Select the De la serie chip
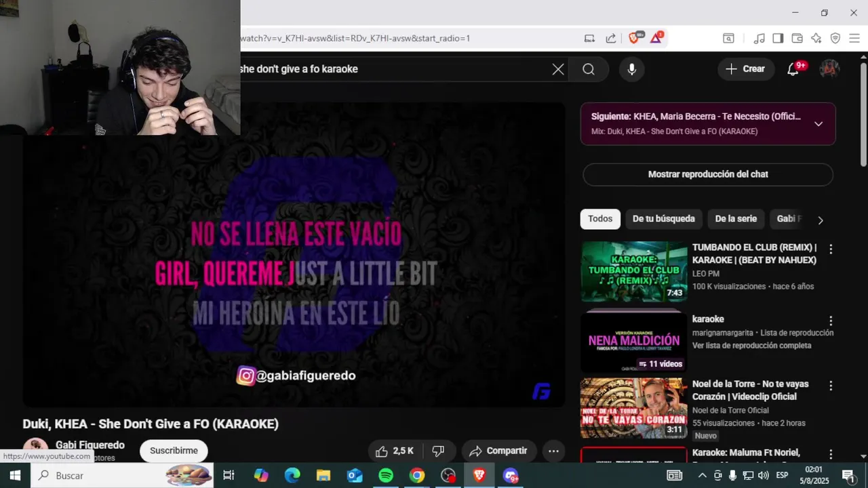Screen dimensions: 868x488 coord(736,219)
